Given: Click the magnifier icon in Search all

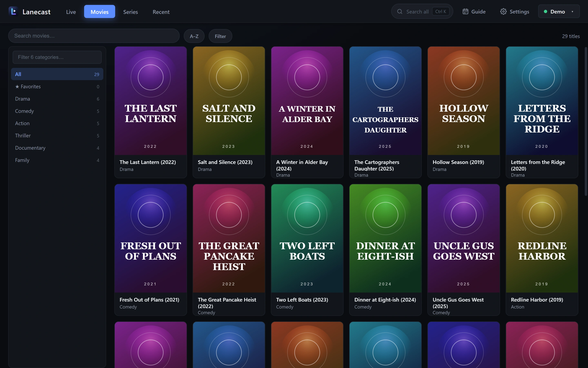Looking at the screenshot, I should point(400,11).
